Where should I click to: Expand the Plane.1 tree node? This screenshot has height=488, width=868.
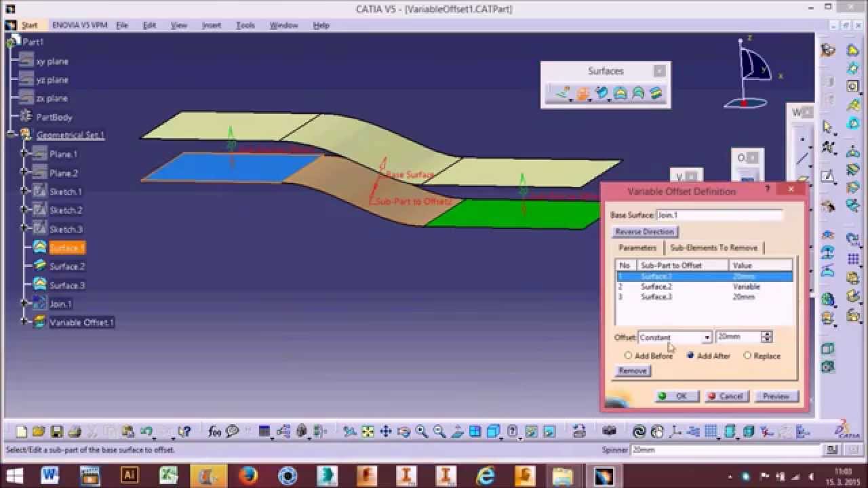tap(25, 154)
